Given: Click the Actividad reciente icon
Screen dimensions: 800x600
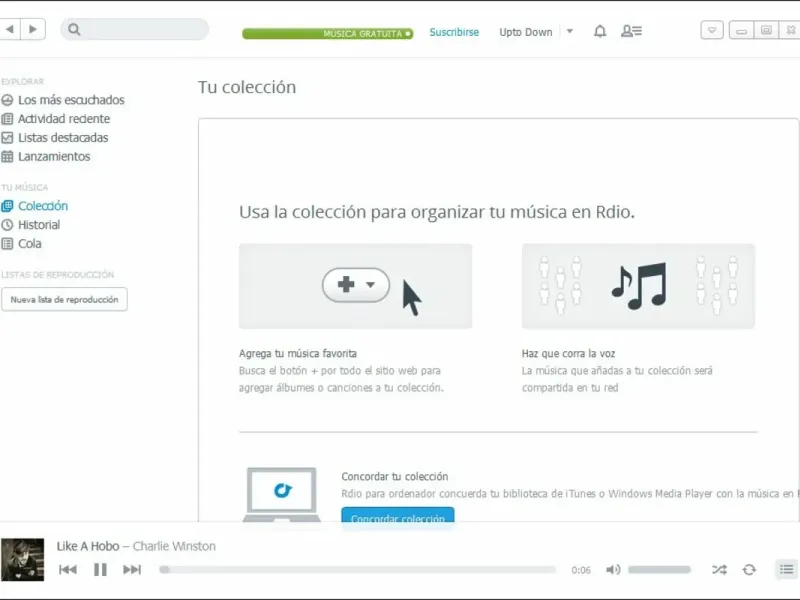Looking at the screenshot, I should 7,119.
